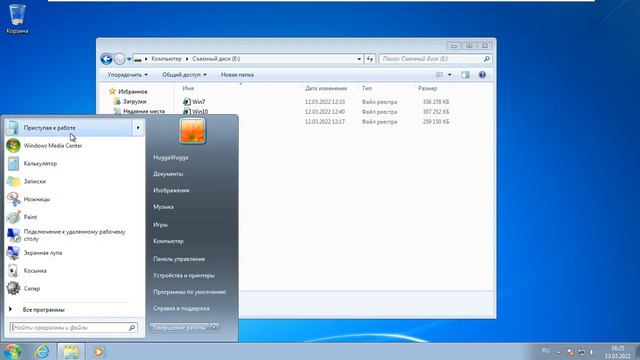Image resolution: width=640 pixels, height=360 pixels.
Task: Open 'Изображения' from Start menu
Action: click(x=171, y=190)
